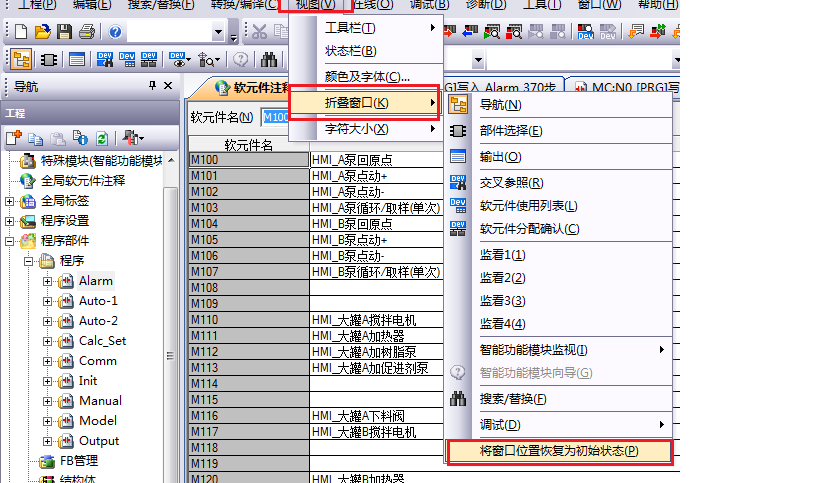Click the 软元件名 input field
The image size is (819, 483).
[x=276, y=117]
